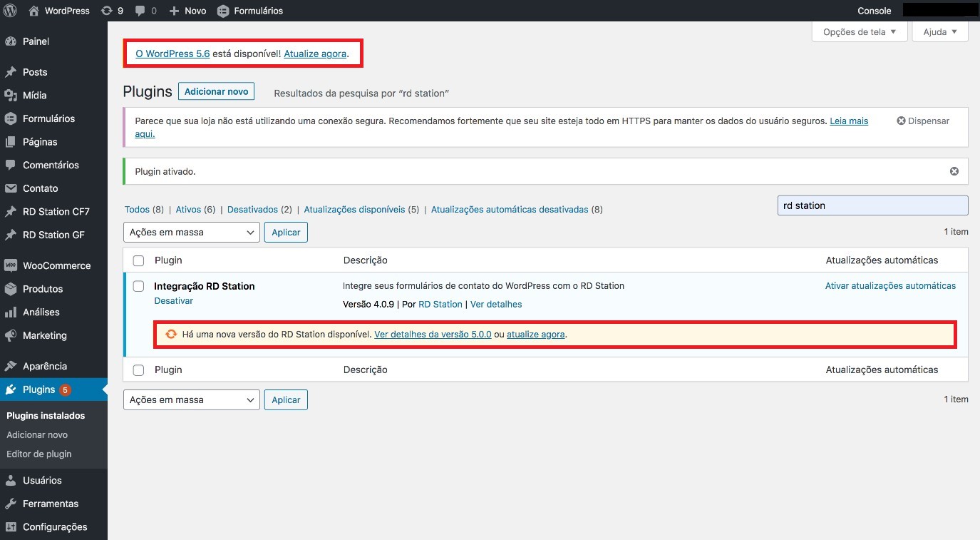Click the Marketing megaphone icon

coord(11,335)
